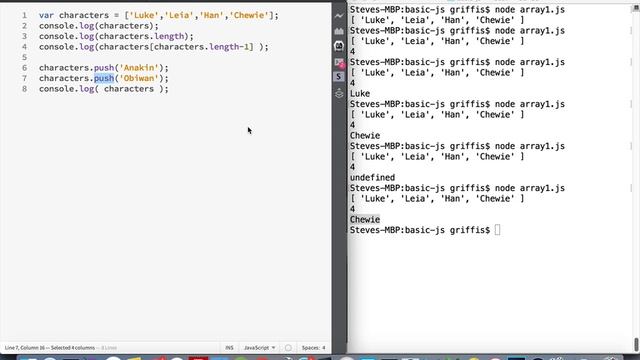Viewport: 640px width, 360px height.
Task: Click line number 5 in the gutter
Action: [24, 58]
